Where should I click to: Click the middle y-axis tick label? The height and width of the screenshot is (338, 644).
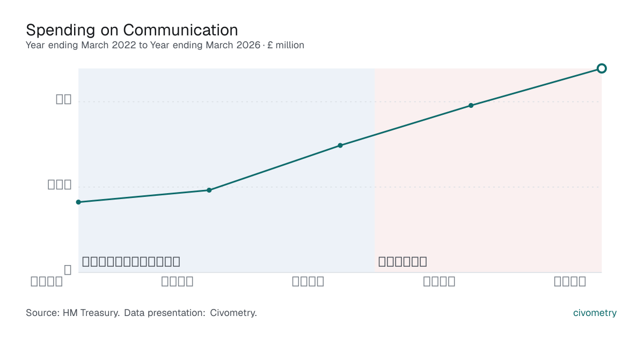tap(60, 185)
